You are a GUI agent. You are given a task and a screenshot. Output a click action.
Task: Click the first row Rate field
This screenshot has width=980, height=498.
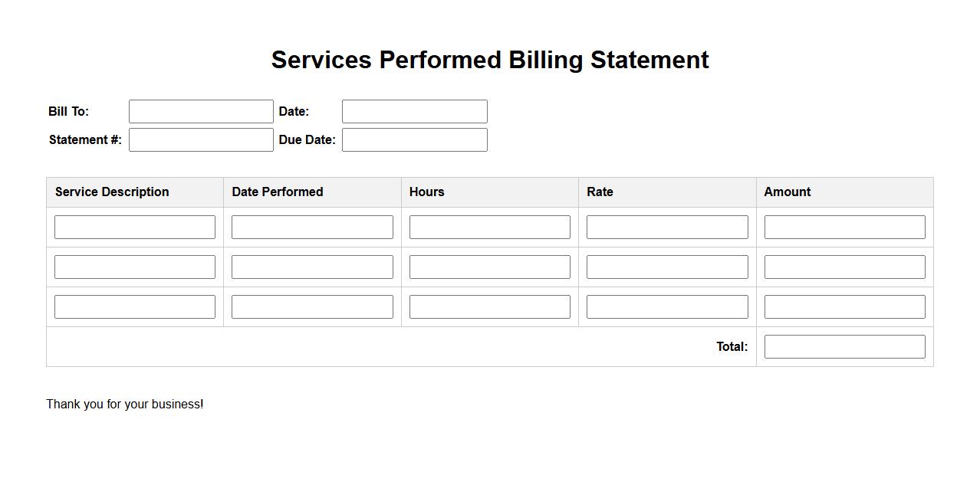pyautogui.click(x=667, y=227)
